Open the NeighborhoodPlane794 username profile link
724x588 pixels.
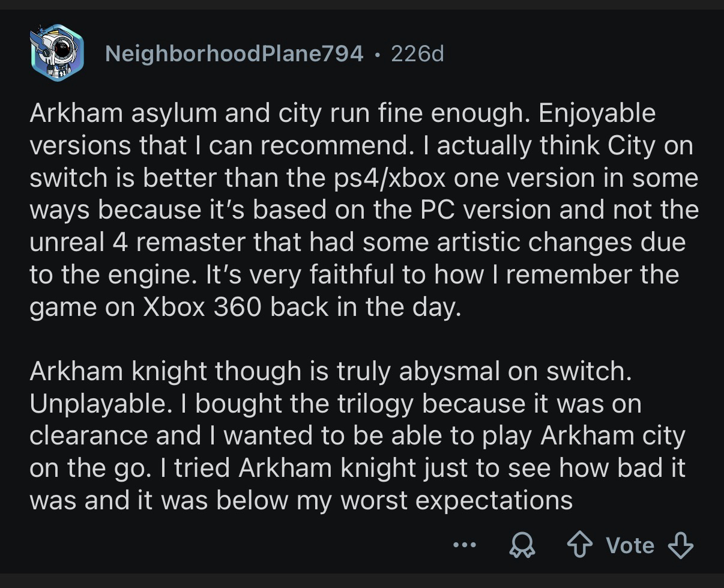coord(234,54)
